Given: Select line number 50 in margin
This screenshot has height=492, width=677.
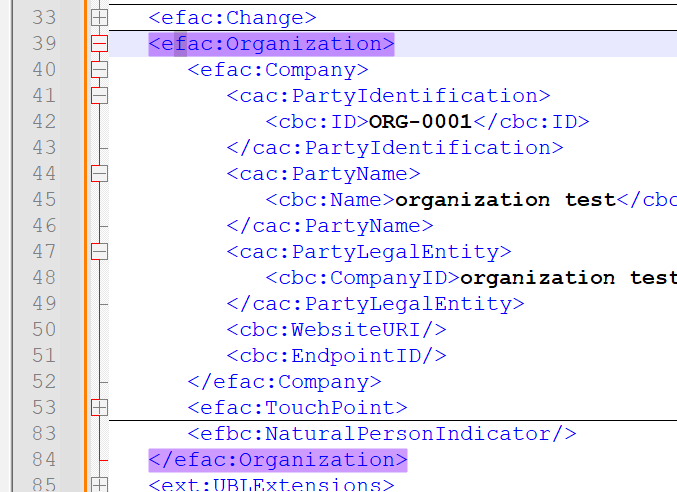Looking at the screenshot, I should 44,330.
